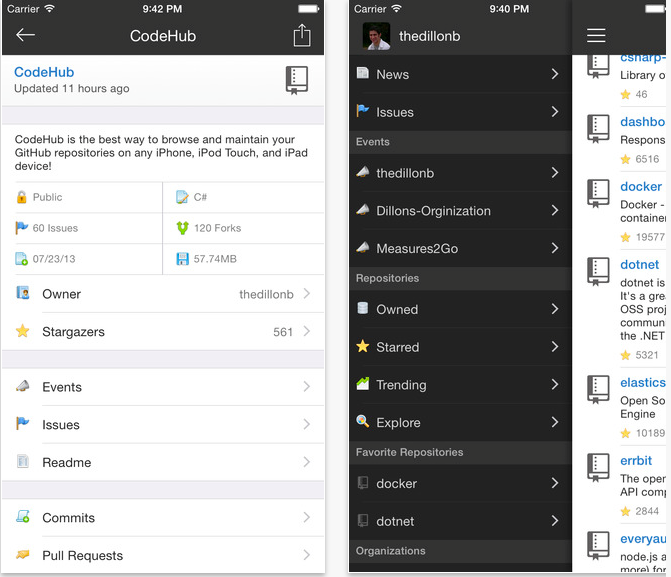The height and width of the screenshot is (577, 671).
Task: Select Dillons-Orginization in the sidebar
Action: pyautogui.click(x=460, y=211)
